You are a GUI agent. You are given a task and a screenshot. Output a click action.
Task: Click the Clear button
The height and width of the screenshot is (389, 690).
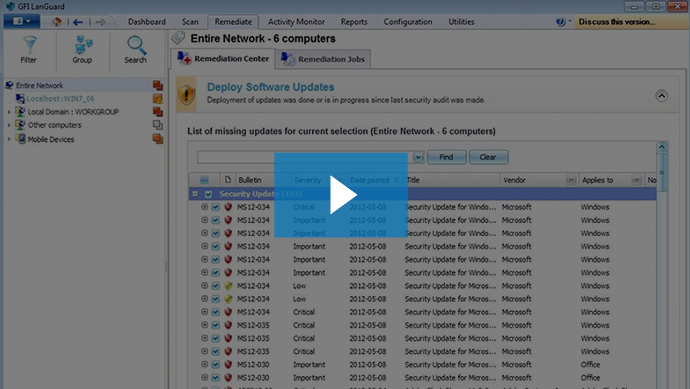(x=488, y=157)
